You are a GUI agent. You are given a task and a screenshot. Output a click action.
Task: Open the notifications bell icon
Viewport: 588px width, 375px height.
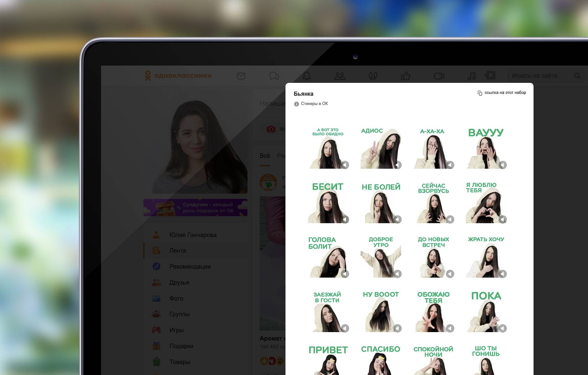tap(307, 76)
